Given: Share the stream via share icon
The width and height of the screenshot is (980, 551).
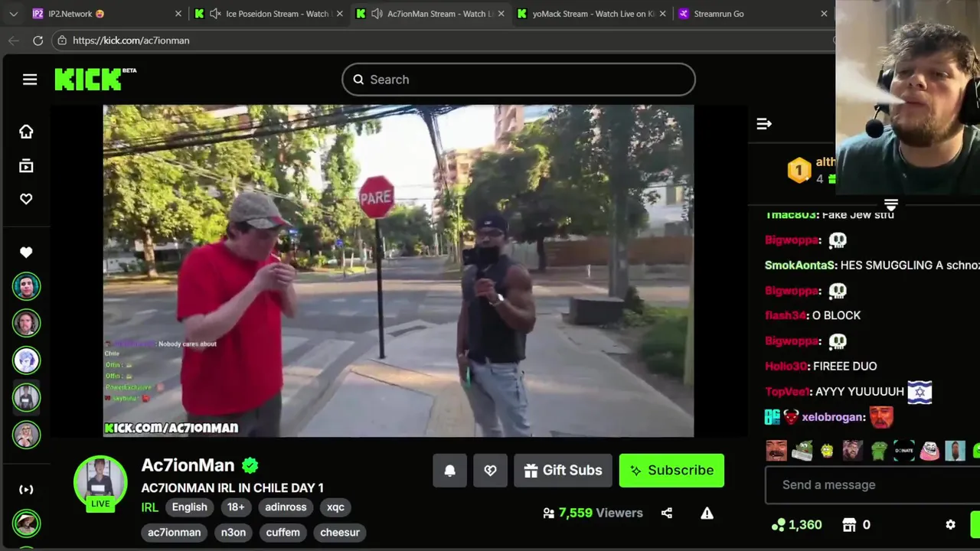Looking at the screenshot, I should click(x=667, y=513).
